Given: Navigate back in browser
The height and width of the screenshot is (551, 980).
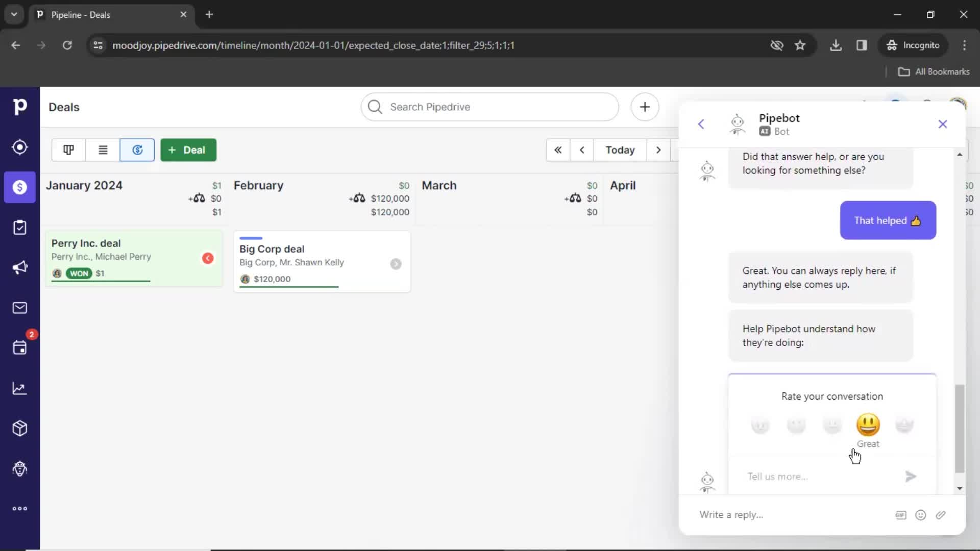Looking at the screenshot, I should 16,45.
